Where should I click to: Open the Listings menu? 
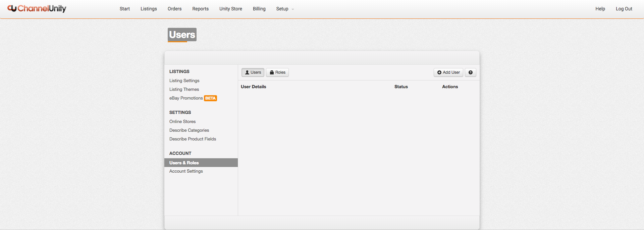pyautogui.click(x=149, y=9)
